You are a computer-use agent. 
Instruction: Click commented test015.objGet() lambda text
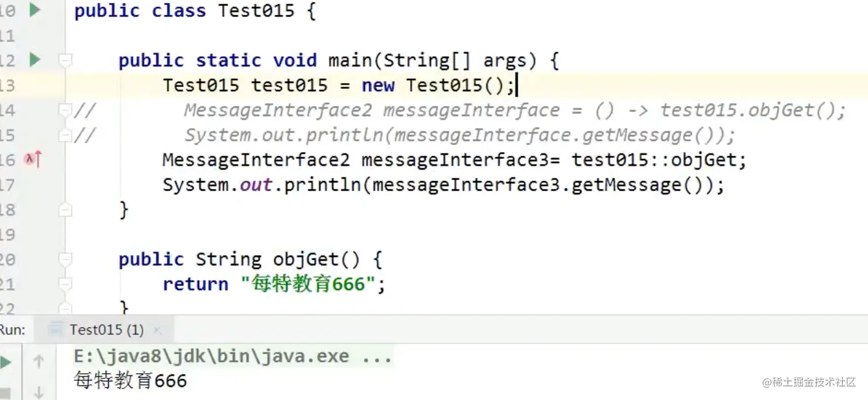pos(748,110)
